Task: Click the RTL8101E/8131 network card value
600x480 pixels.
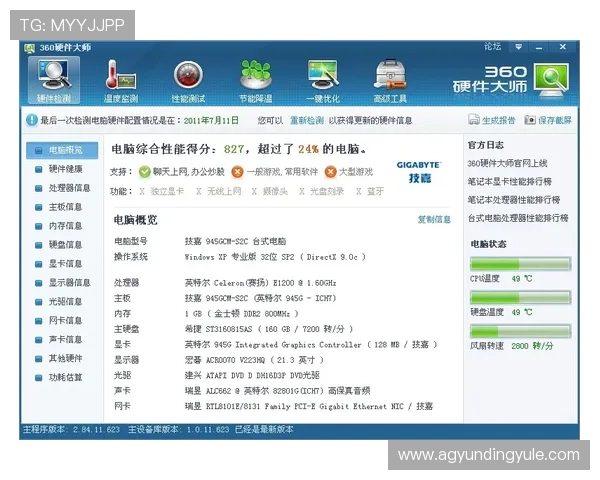Action: pyautogui.click(x=309, y=406)
